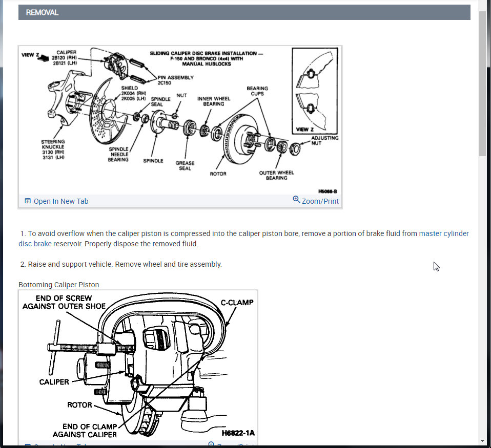Click the Open In New Tab icon

(28, 201)
